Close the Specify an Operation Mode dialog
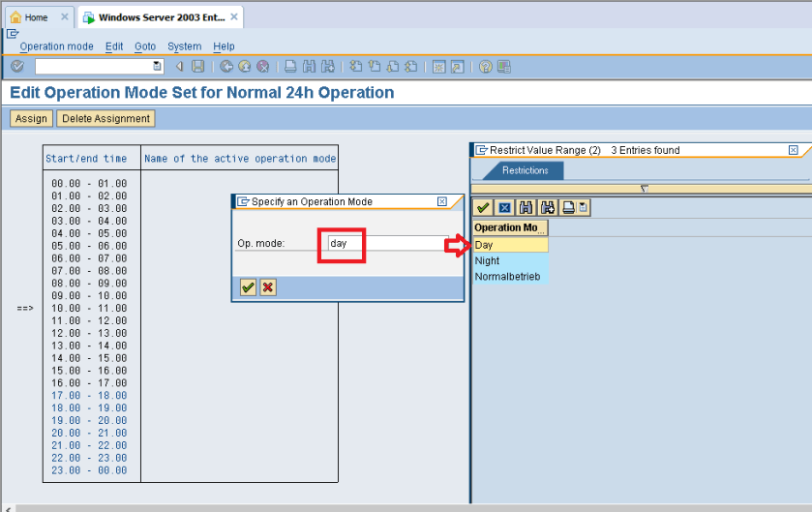Image resolution: width=812 pixels, height=512 pixels. click(441, 201)
